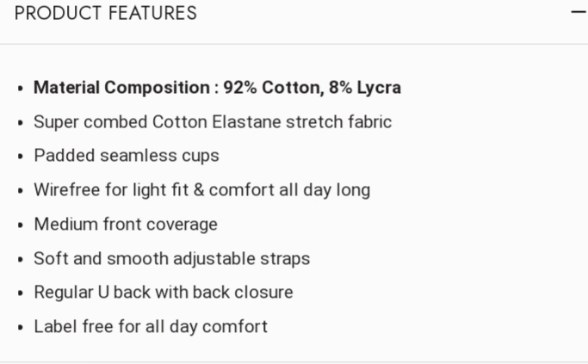
Task: Select the Wirefree for light fit line
Action: tap(201, 190)
